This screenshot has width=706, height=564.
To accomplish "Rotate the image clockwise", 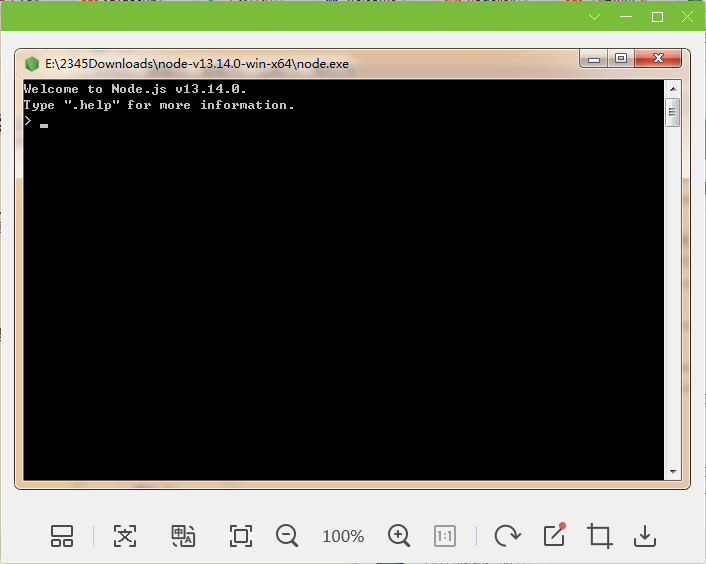I will point(507,536).
